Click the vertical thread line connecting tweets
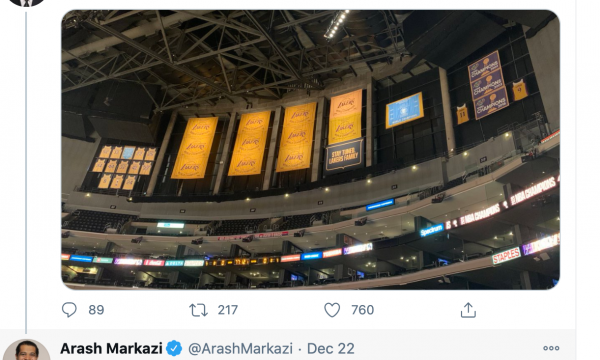 click(26, 172)
